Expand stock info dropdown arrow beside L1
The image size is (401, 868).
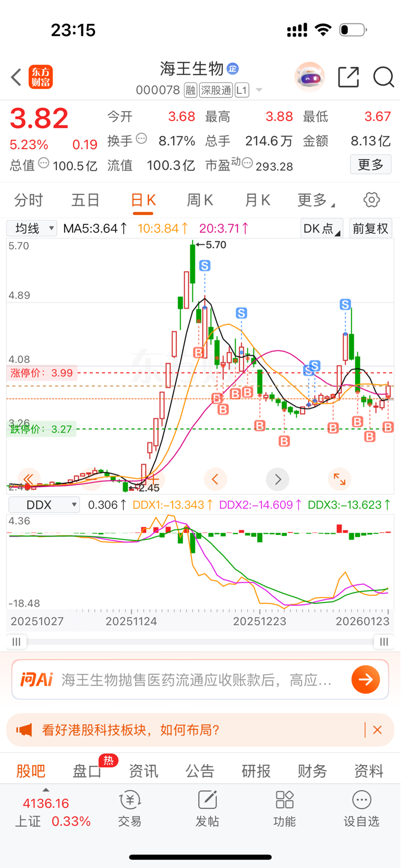click(x=259, y=91)
